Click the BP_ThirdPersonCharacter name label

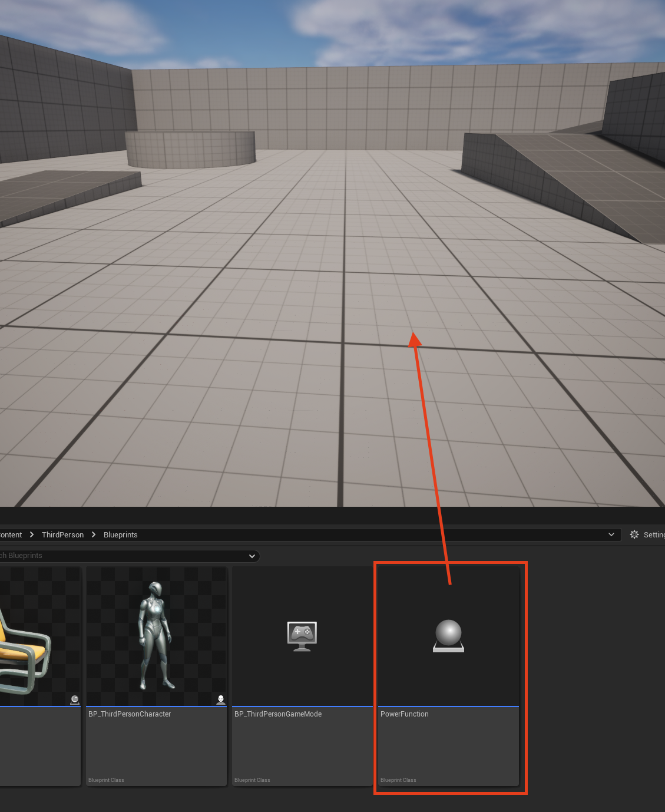(x=130, y=714)
